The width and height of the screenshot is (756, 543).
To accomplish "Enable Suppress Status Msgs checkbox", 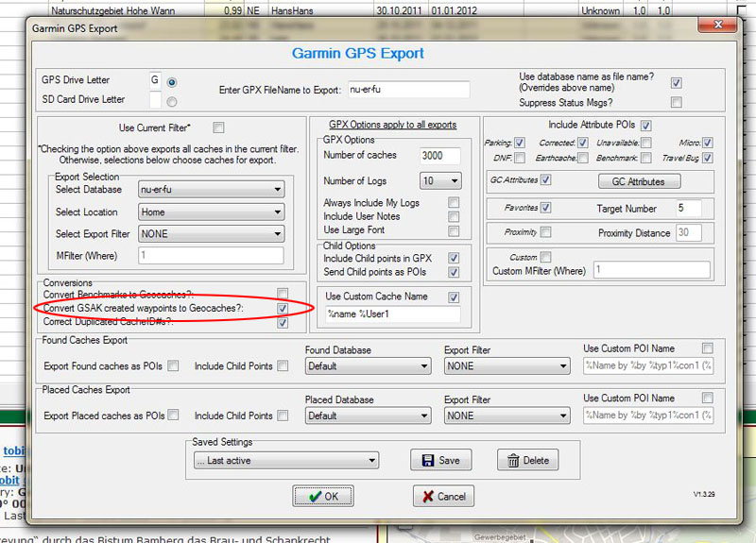I will tap(677, 102).
